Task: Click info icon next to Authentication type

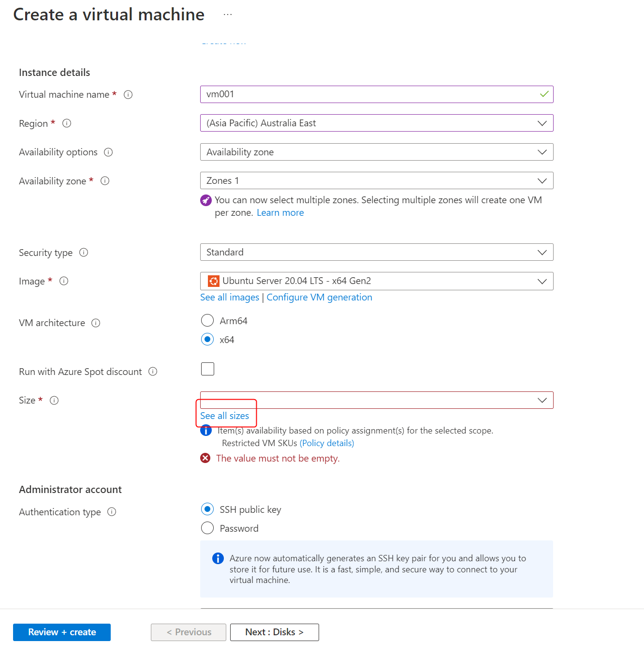Action: coord(112,512)
